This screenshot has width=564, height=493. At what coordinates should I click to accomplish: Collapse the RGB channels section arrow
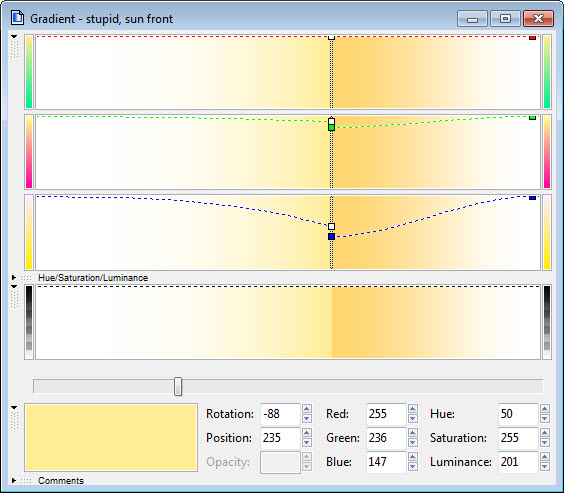coord(14,37)
